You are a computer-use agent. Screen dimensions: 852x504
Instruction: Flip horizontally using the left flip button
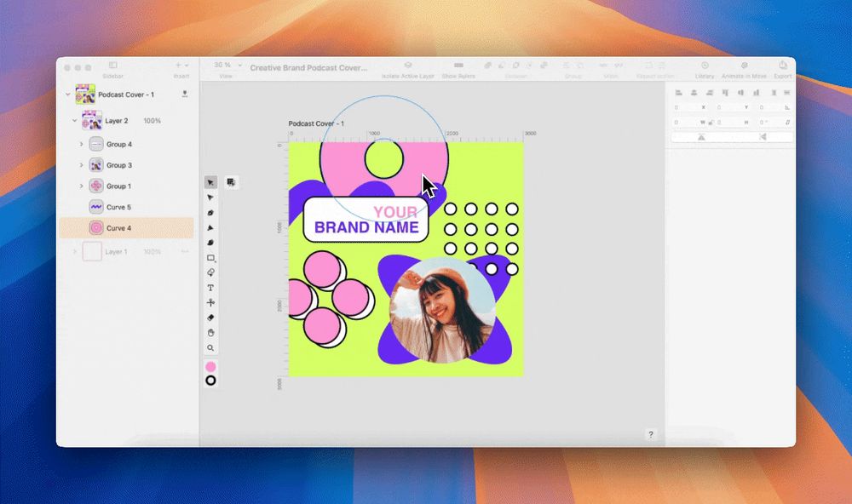701,137
